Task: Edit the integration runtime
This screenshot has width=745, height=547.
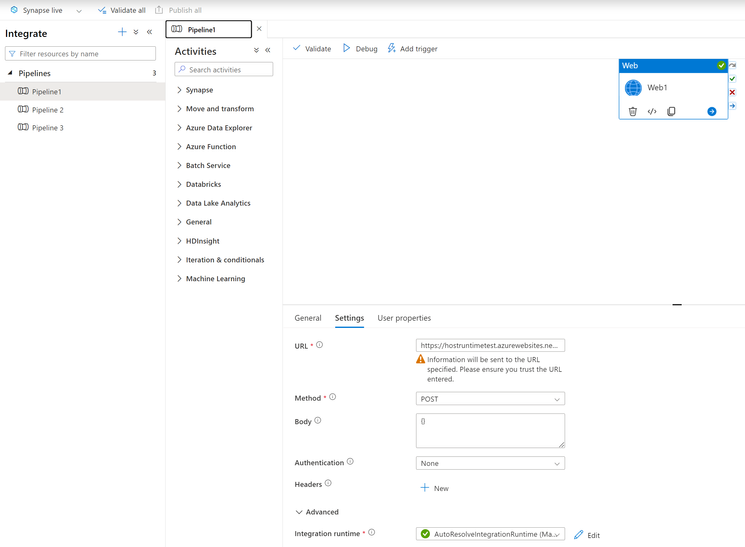Action: pyautogui.click(x=587, y=535)
